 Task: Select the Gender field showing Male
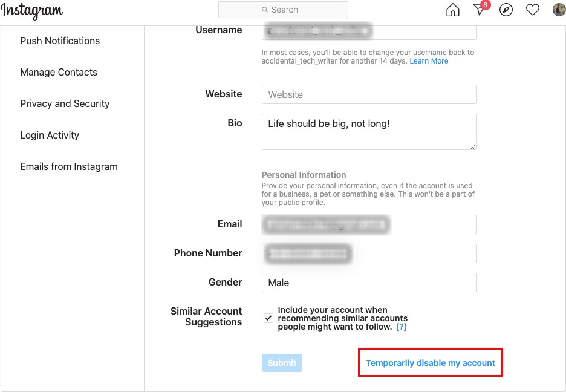[369, 283]
